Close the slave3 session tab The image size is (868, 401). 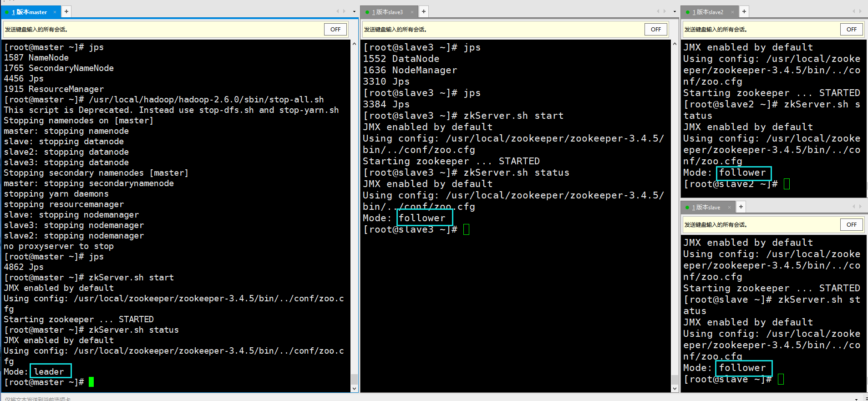pos(413,12)
